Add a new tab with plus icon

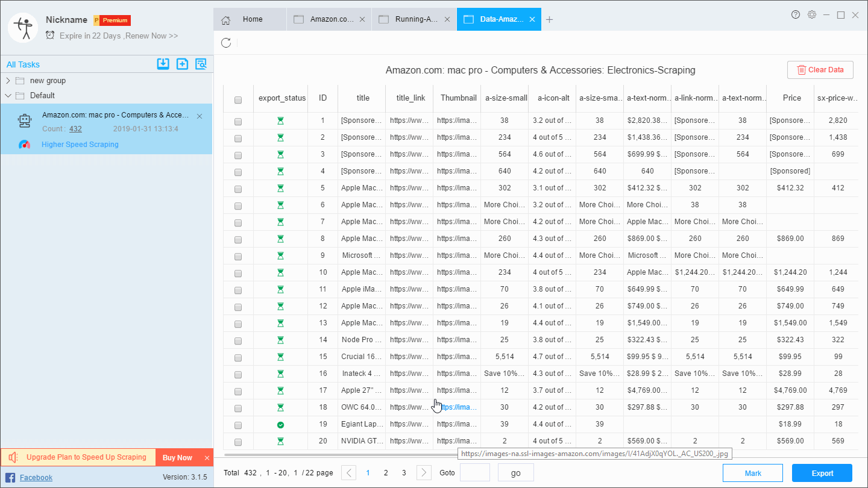(549, 20)
